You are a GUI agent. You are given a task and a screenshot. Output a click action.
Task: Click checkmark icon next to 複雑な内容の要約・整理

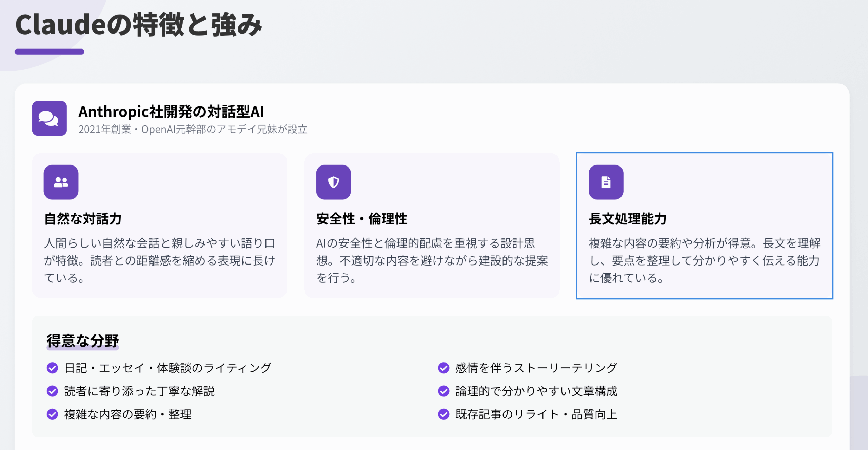pos(52,414)
